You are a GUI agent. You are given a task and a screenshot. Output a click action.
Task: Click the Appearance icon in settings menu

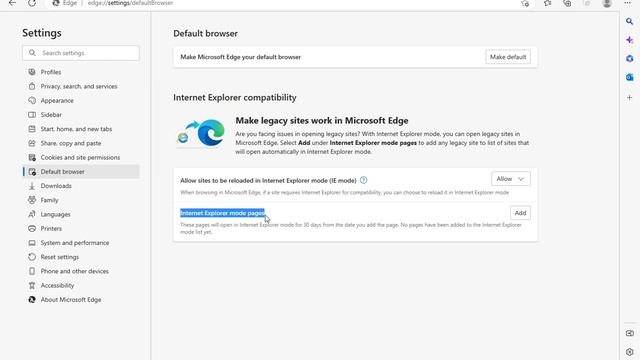click(x=32, y=100)
